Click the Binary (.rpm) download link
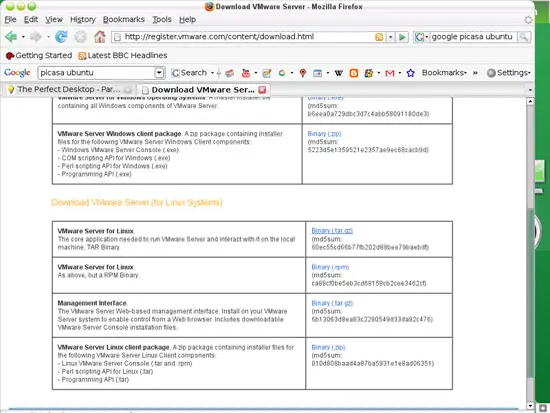The image size is (550, 413). (x=330, y=267)
